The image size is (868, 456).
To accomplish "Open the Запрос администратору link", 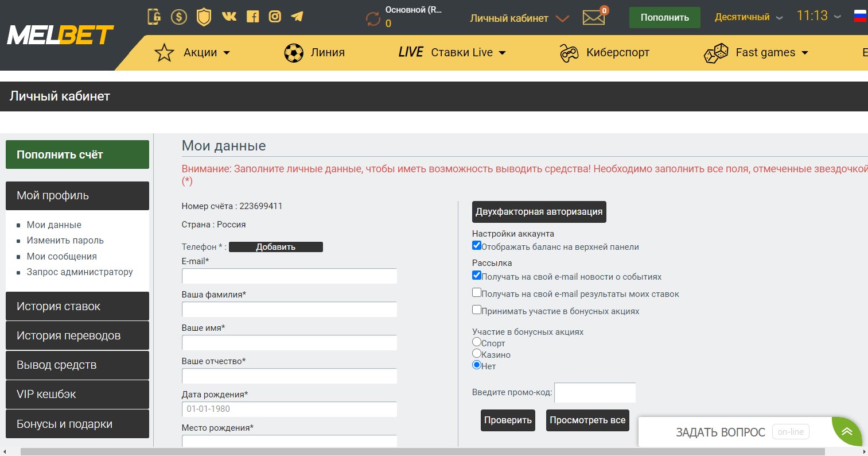I will coord(80,272).
